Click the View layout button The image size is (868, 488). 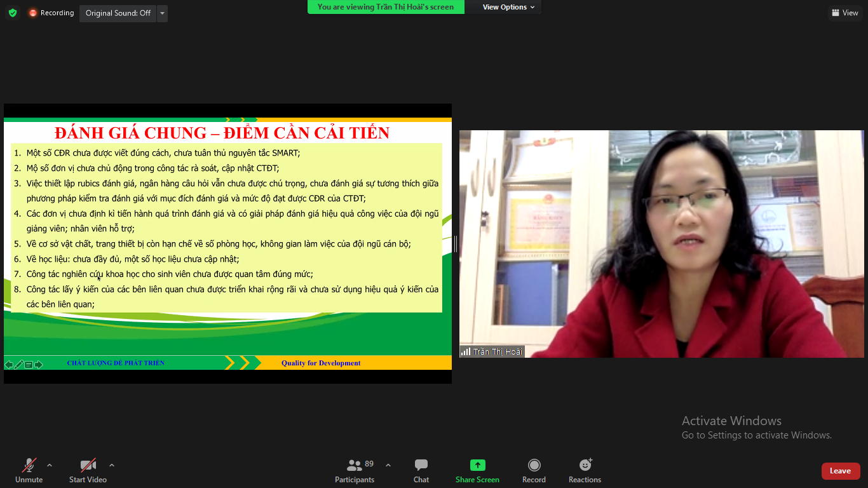pos(844,13)
